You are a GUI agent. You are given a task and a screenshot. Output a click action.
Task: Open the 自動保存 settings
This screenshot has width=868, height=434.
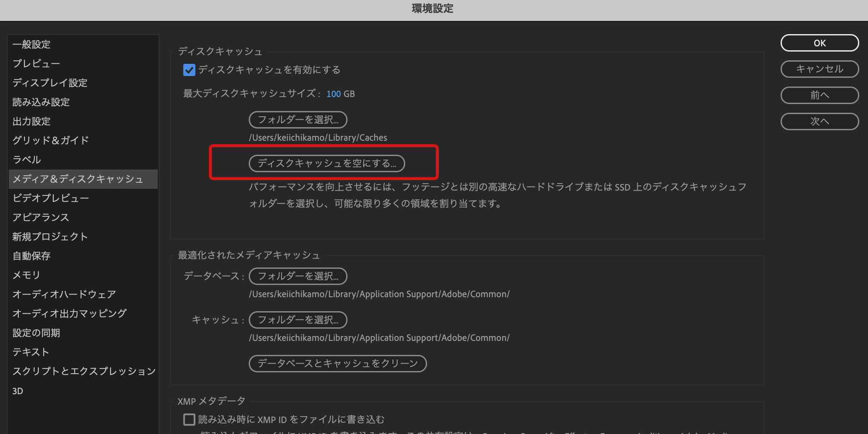coord(31,256)
